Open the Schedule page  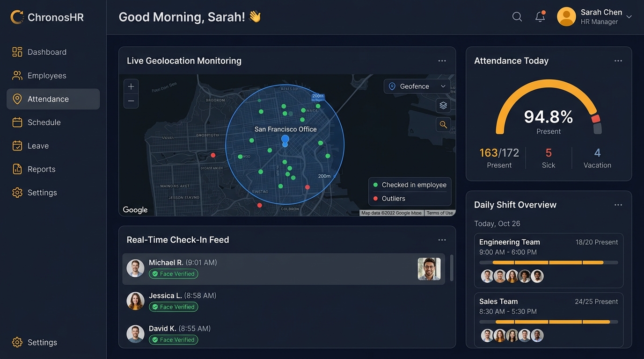pos(53,122)
